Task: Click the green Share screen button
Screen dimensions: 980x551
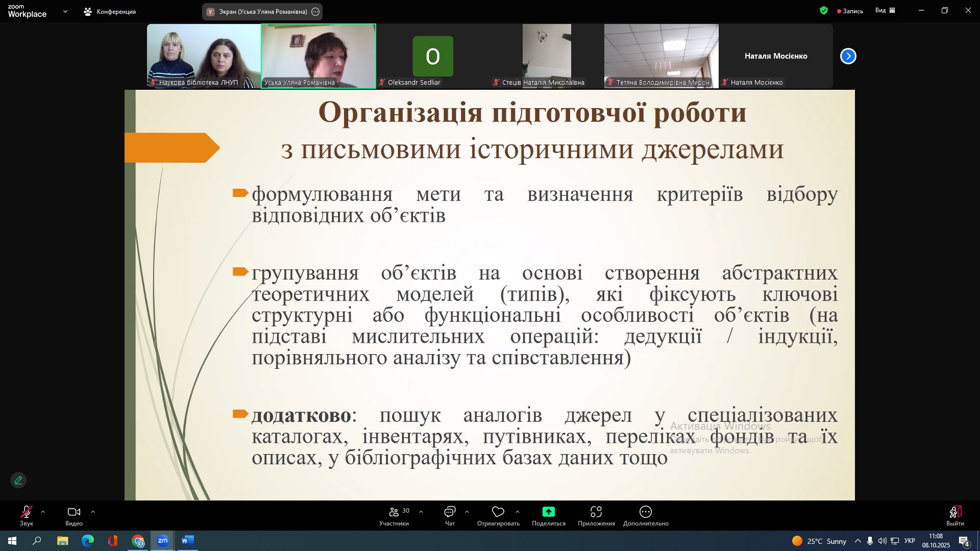Action: point(548,512)
